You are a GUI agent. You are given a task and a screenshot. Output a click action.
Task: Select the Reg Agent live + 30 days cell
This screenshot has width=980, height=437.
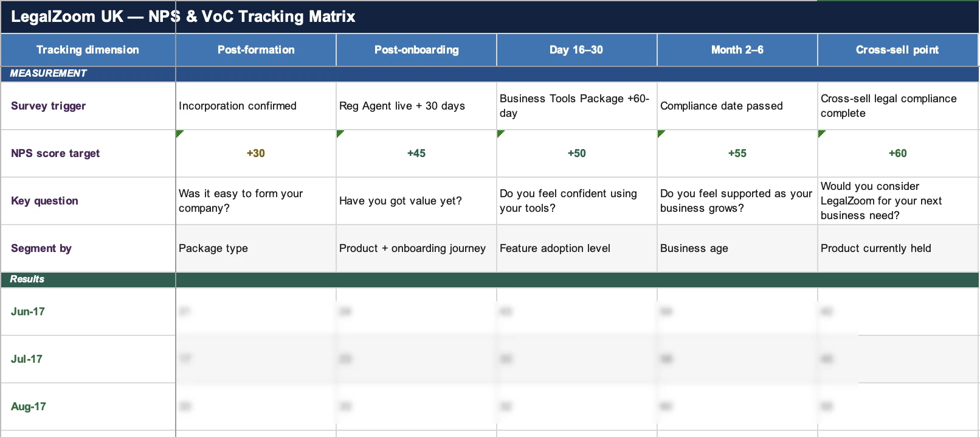point(402,106)
